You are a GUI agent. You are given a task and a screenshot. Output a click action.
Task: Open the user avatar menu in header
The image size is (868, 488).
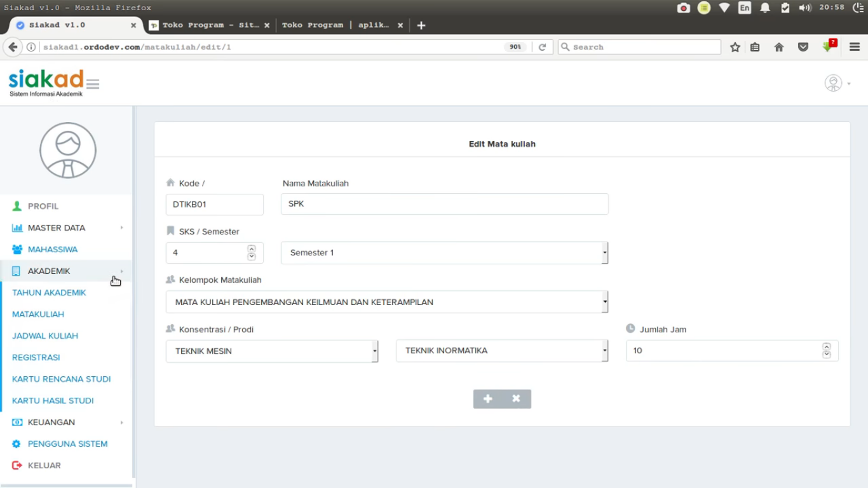(x=836, y=83)
